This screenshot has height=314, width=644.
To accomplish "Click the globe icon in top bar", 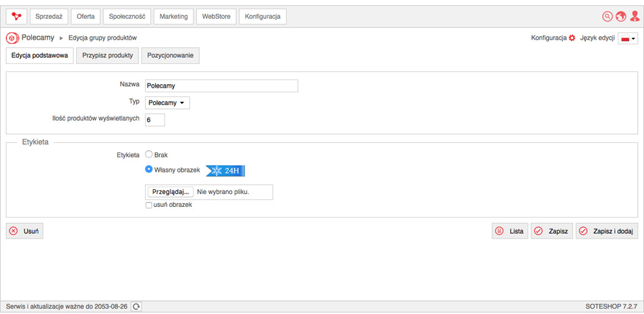I will (620, 16).
